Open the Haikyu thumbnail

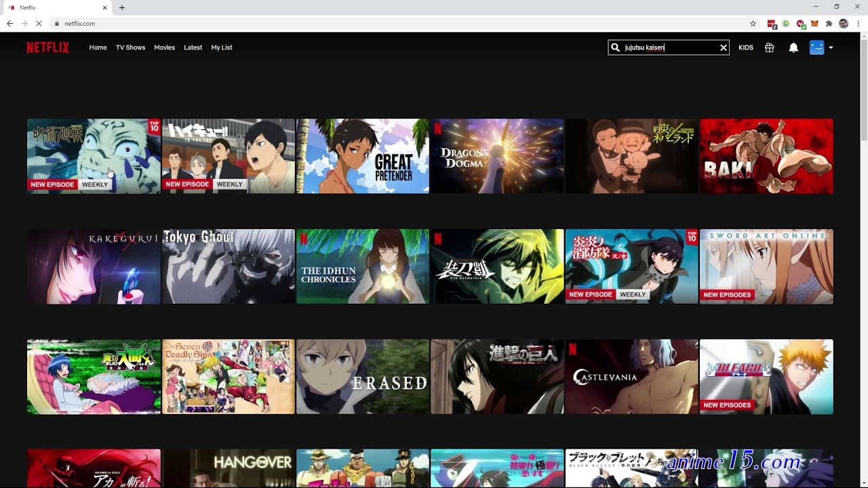pos(228,157)
